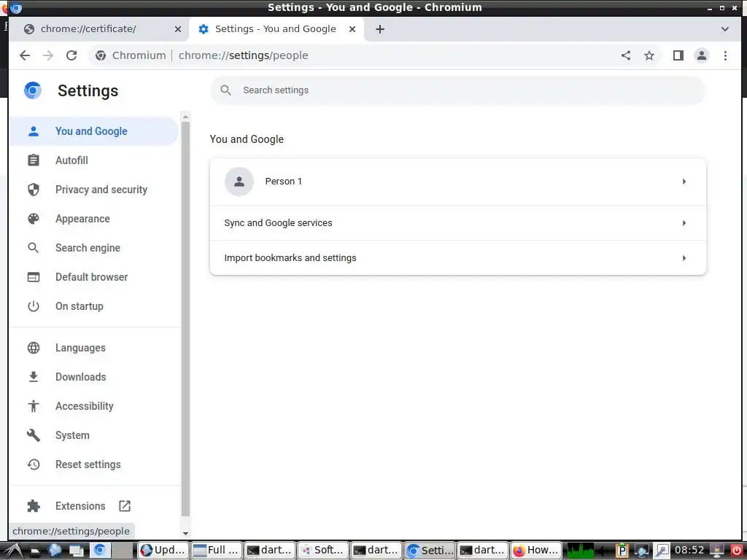The width and height of the screenshot is (747, 560).
Task: Click the Chromium site info icon in address bar
Action: click(x=101, y=55)
